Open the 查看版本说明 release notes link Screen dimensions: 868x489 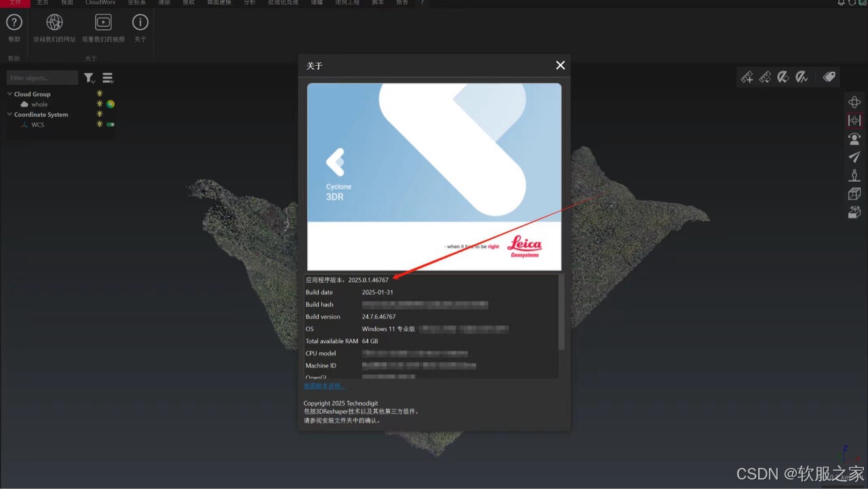324,386
